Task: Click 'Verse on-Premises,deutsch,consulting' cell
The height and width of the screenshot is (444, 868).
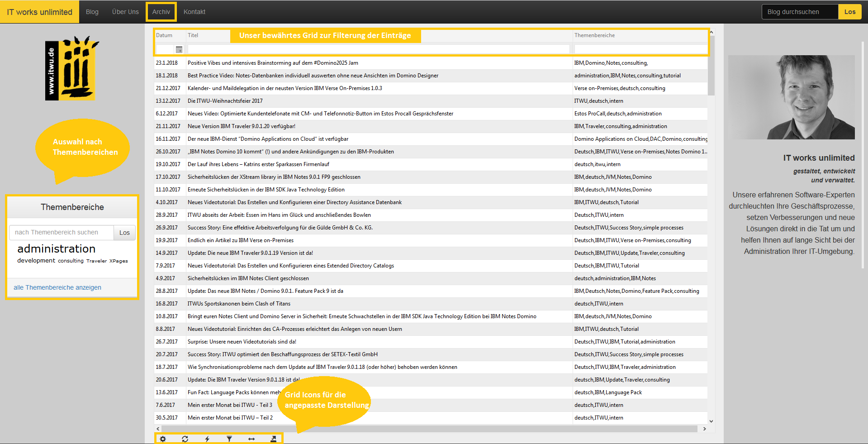Action: click(x=620, y=88)
